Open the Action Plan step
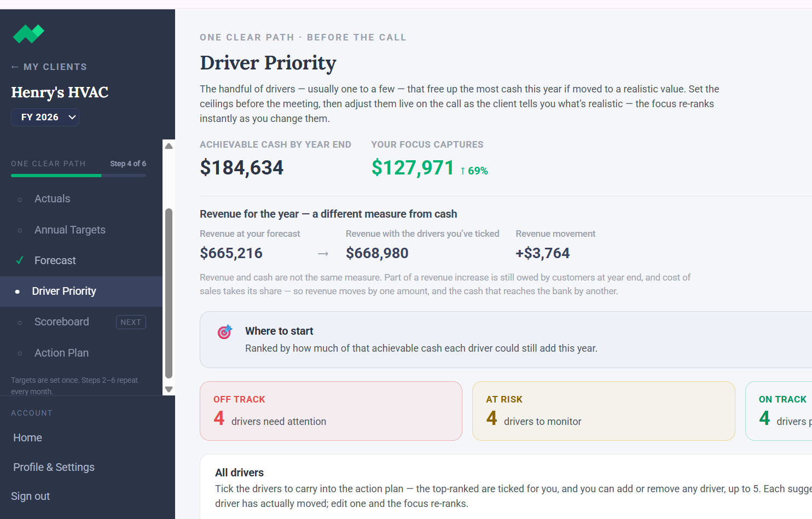 coord(81,353)
